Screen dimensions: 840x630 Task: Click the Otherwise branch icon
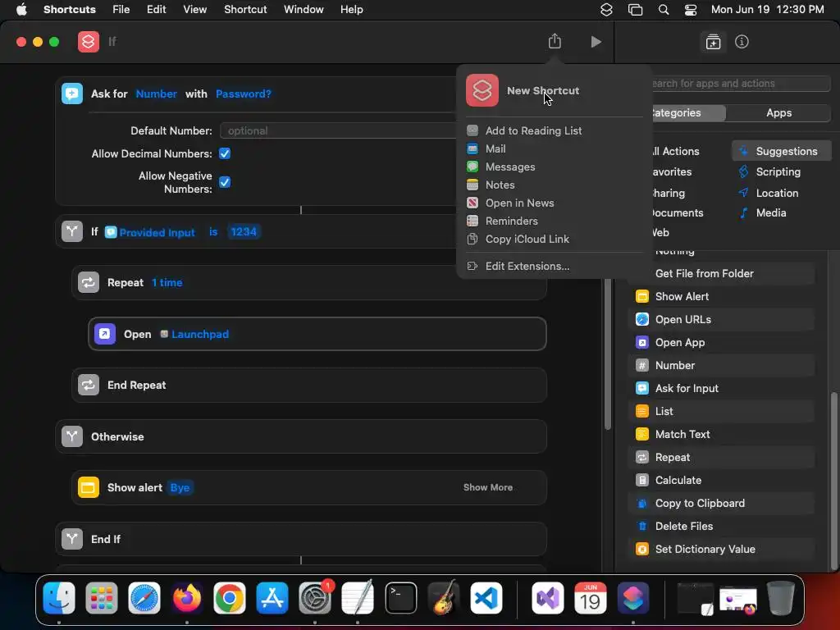(72, 436)
